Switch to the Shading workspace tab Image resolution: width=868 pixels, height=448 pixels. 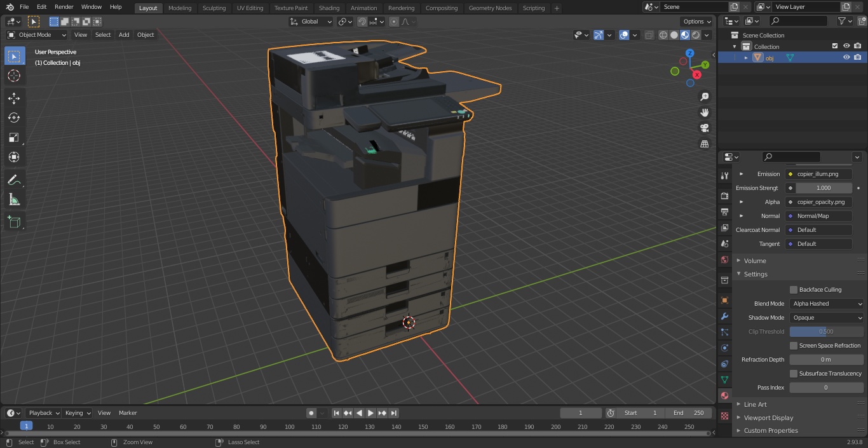tap(329, 8)
